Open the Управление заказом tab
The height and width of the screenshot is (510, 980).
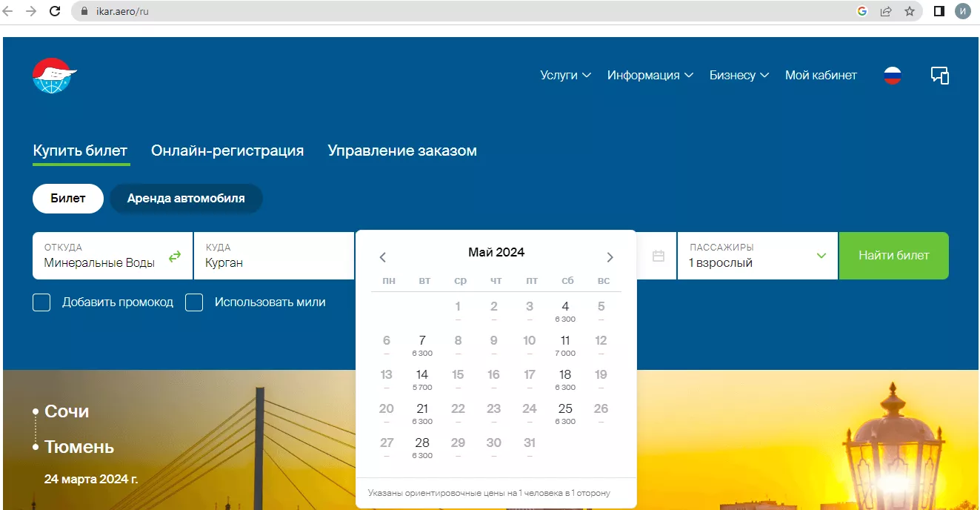[x=402, y=151]
